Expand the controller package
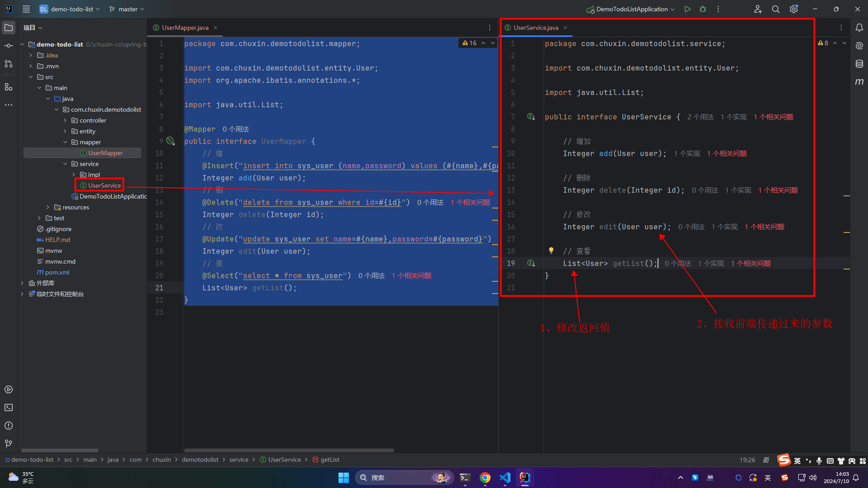 click(65, 120)
